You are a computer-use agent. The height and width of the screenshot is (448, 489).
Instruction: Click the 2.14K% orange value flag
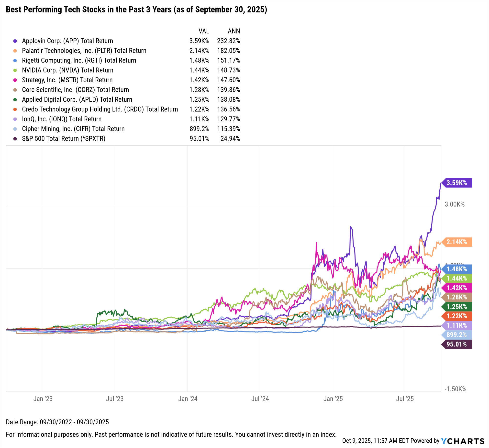456,242
